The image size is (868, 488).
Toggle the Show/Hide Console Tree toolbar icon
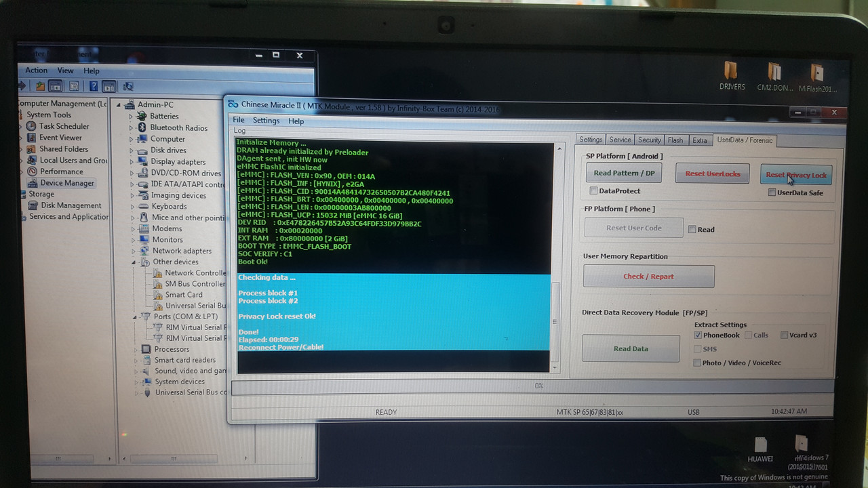56,86
